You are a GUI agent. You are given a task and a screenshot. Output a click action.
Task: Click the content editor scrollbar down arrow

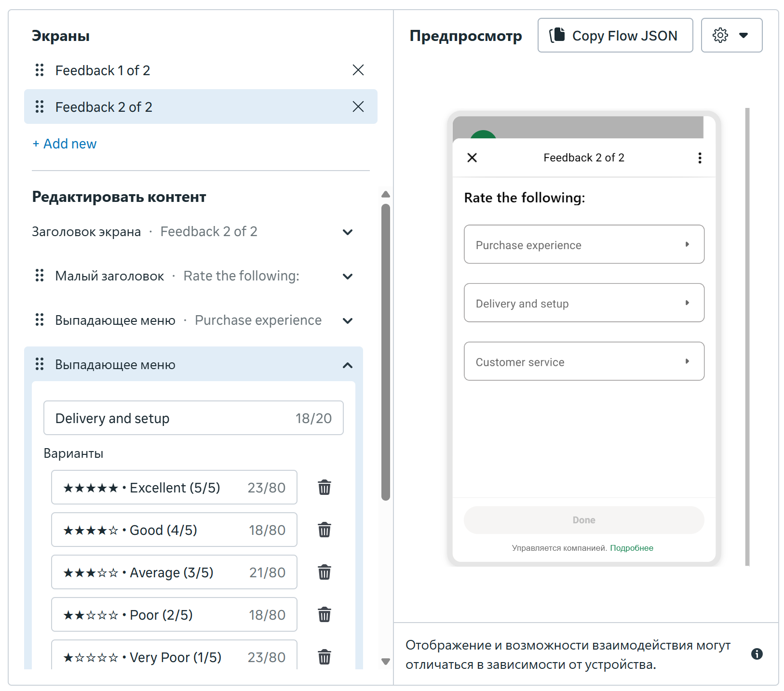(x=385, y=661)
